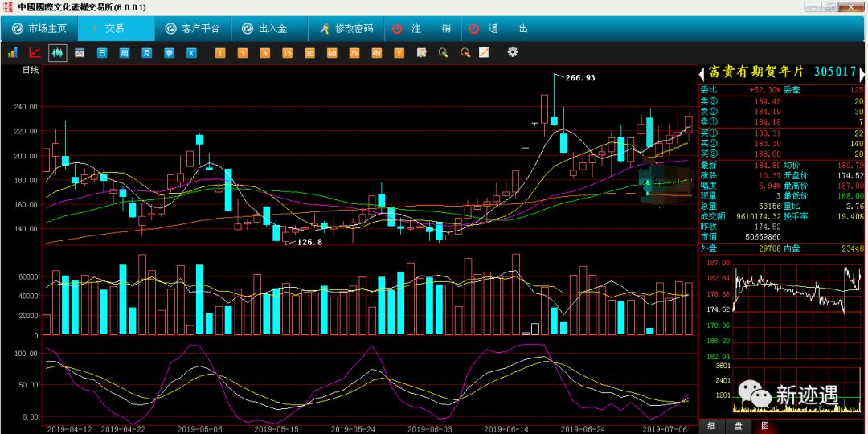This screenshot has height=434, width=868.
Task: Click inner volume value 23448
Action: point(853,249)
